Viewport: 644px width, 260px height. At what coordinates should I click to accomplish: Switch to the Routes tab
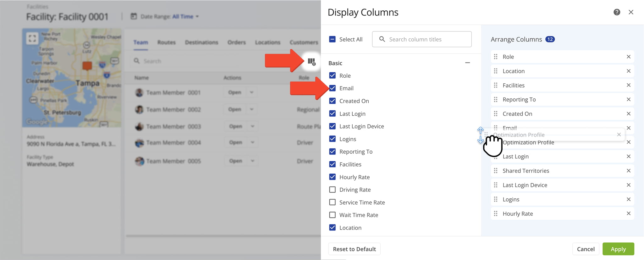click(166, 42)
